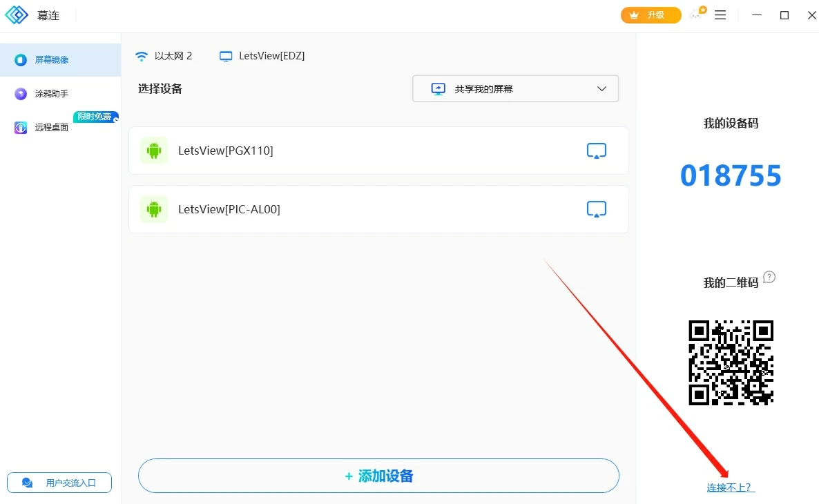Open the 屏幕镜像 sidebar tab
Screen dimensions: 819x504
60,59
